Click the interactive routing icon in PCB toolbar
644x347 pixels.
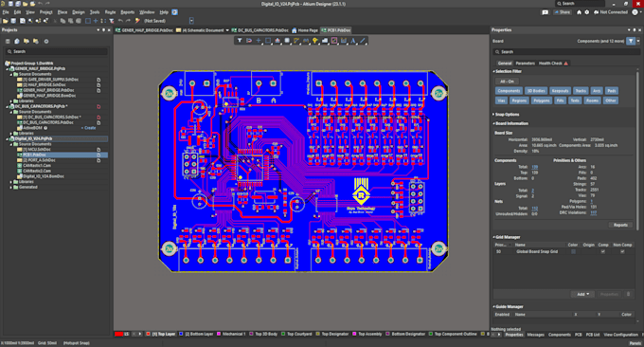(296, 40)
